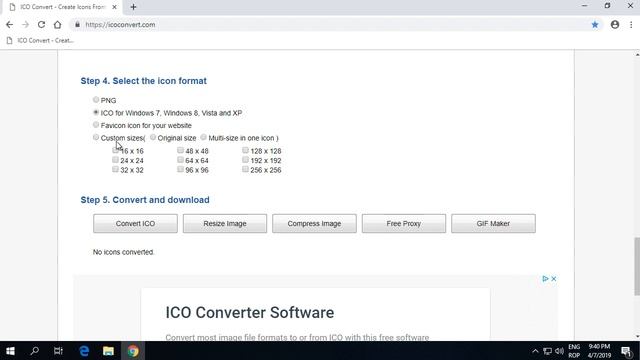This screenshot has height=360, width=640.
Task: Open Chrome three-dot menu
Action: 631,24
